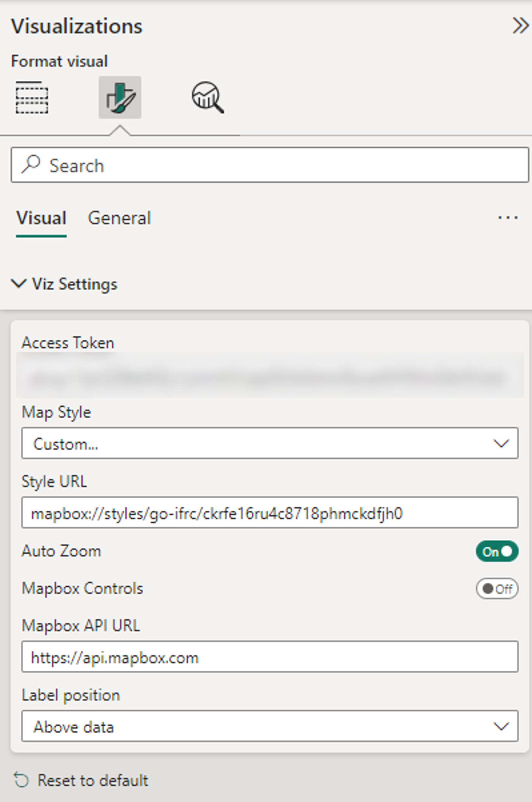Collapse the Viz Settings section
Image resolution: width=532 pixels, height=802 pixels.
coord(19,284)
